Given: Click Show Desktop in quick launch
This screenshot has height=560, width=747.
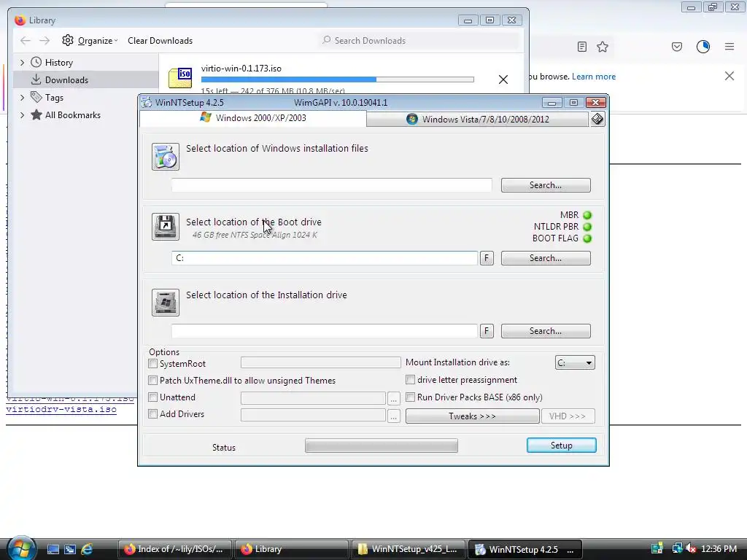Looking at the screenshot, I should click(x=53, y=549).
